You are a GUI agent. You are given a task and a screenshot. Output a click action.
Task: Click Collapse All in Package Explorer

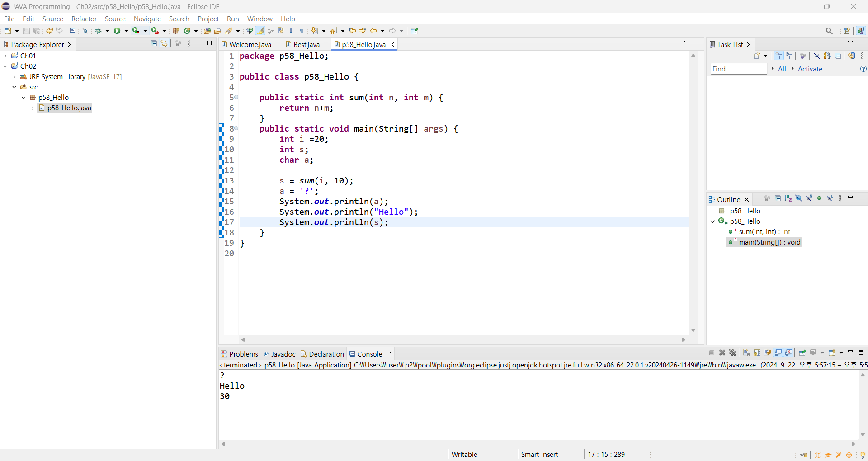pos(154,43)
